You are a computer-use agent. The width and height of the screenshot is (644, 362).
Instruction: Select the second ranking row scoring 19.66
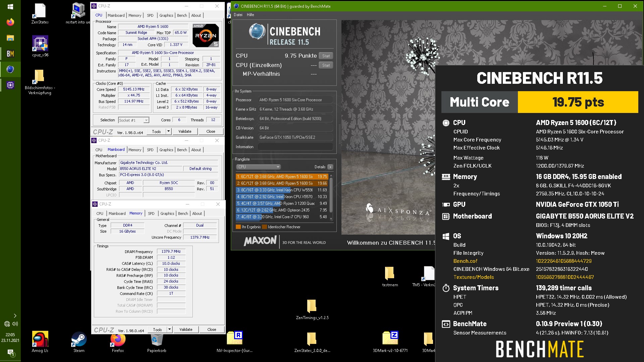(282, 183)
